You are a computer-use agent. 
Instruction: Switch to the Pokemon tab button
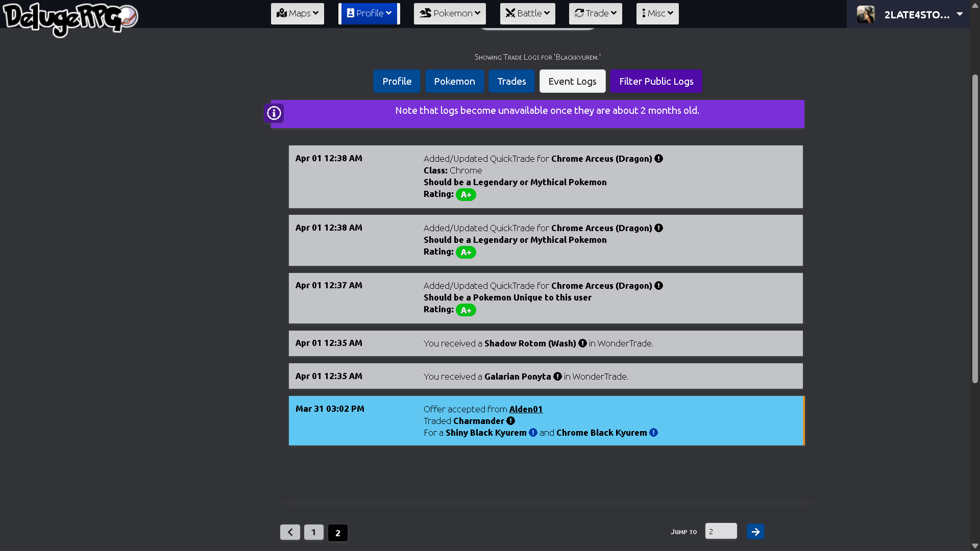(x=455, y=81)
